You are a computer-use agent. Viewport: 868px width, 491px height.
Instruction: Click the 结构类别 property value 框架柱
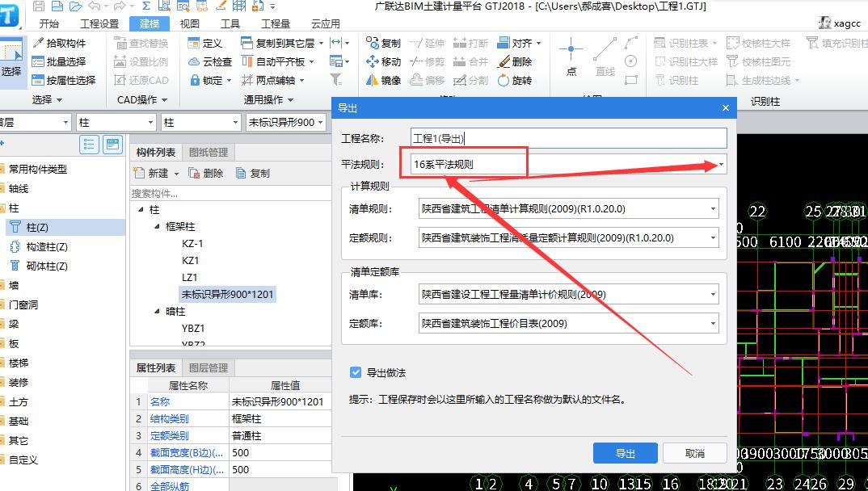[280, 418]
